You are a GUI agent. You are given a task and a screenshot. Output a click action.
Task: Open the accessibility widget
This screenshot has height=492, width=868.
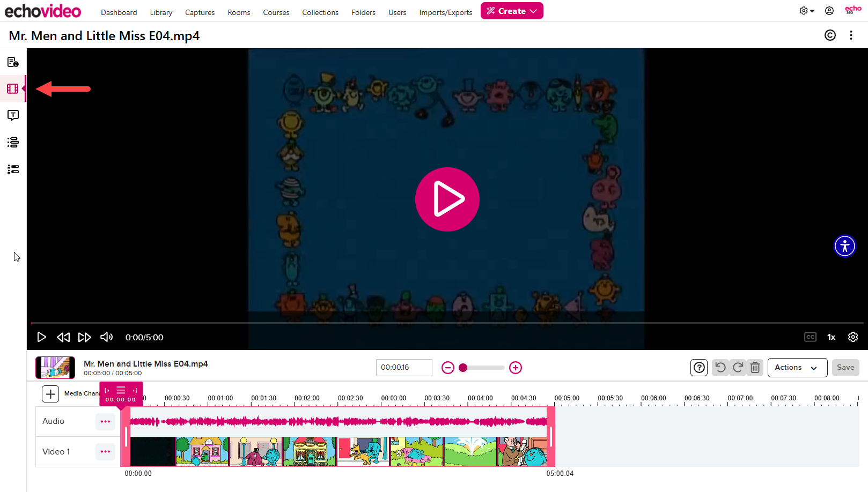click(845, 246)
